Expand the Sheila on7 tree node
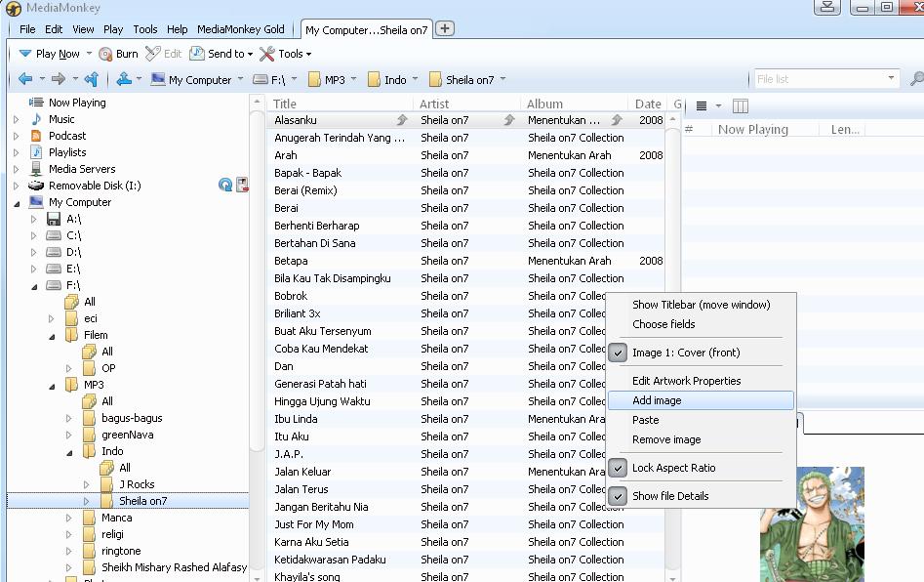924x582 pixels. (87, 501)
